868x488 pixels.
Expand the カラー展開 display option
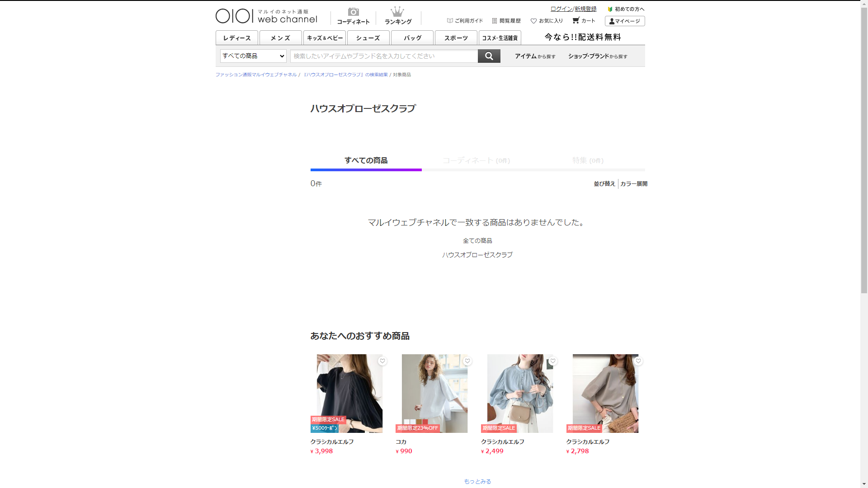633,184
